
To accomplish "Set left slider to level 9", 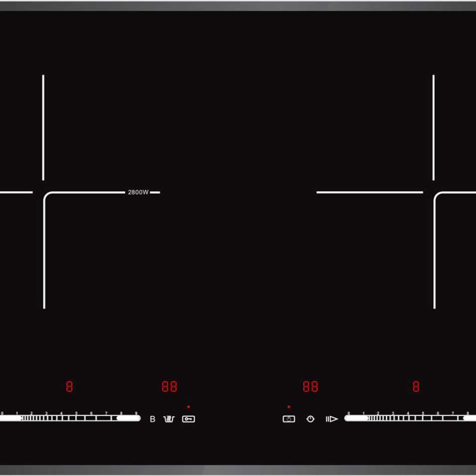I will [x=136, y=419].
